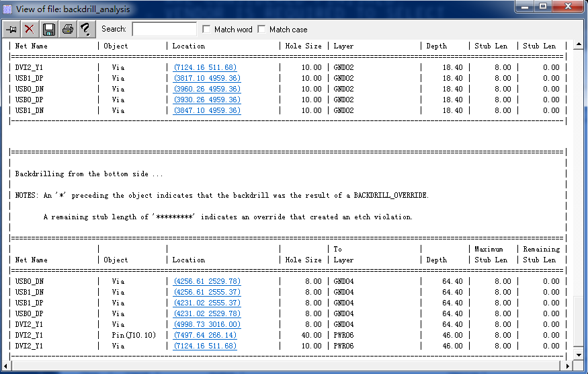Click the window title bar app icon

tap(7, 9)
